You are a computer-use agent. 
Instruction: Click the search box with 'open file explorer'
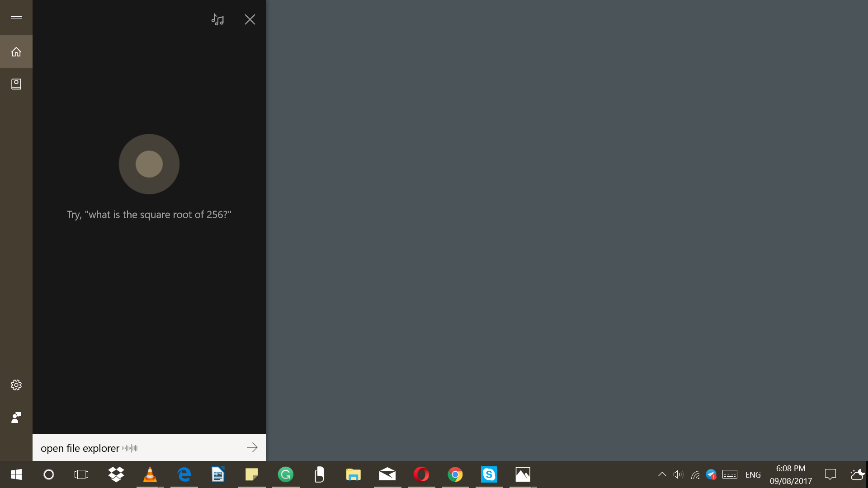click(x=149, y=447)
